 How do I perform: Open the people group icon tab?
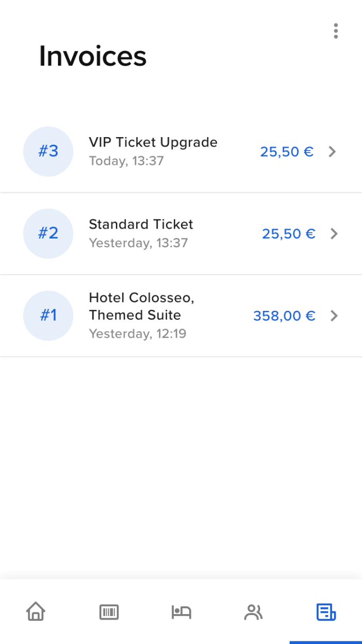click(x=253, y=612)
